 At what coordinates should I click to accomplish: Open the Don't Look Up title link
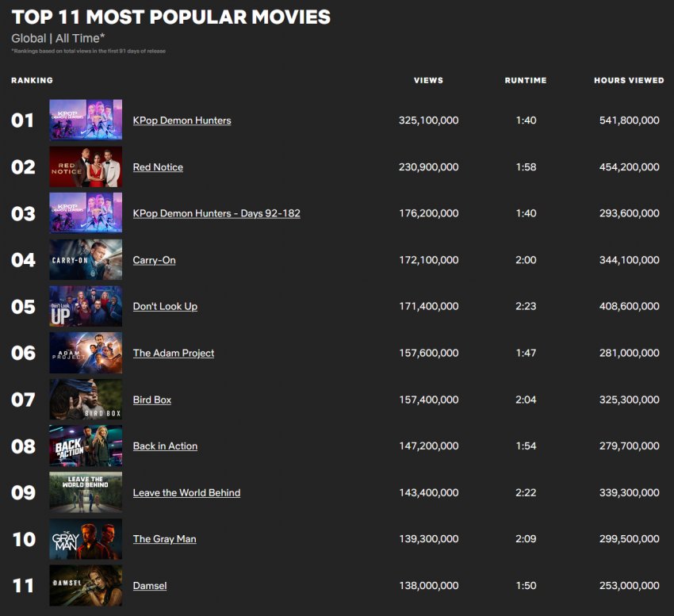tap(165, 307)
